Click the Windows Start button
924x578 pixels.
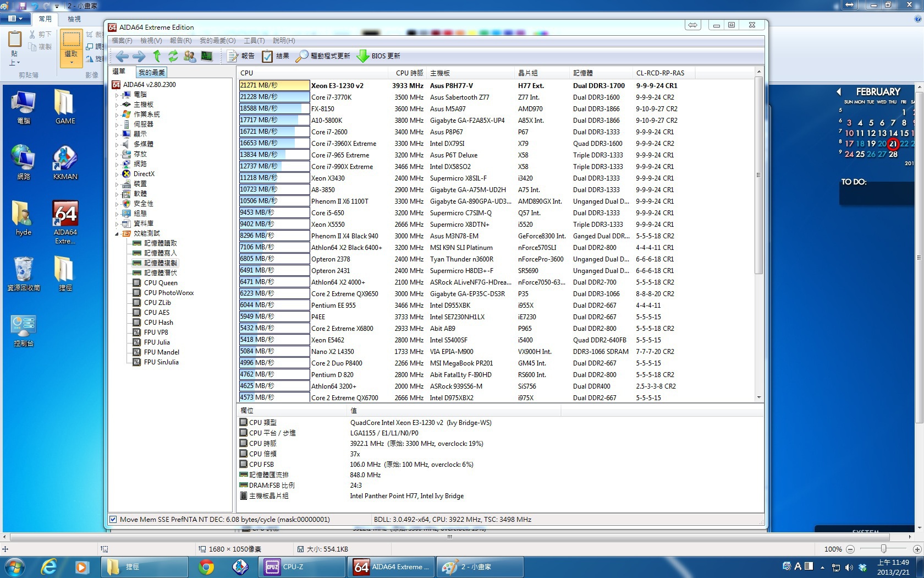point(14,566)
